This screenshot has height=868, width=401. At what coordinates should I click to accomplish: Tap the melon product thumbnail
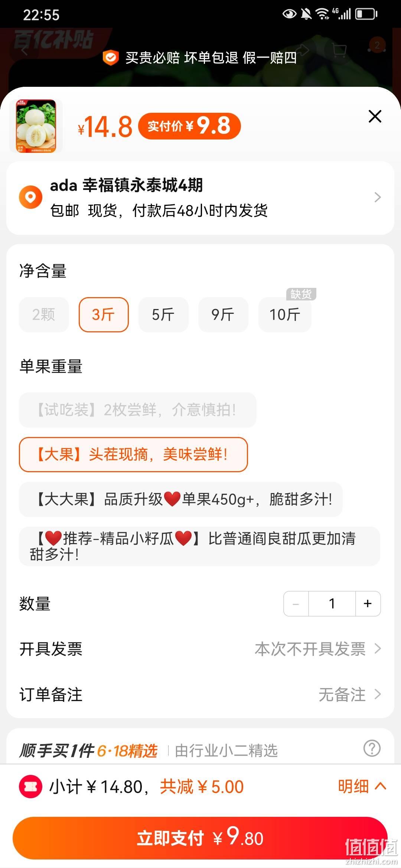coord(36,126)
